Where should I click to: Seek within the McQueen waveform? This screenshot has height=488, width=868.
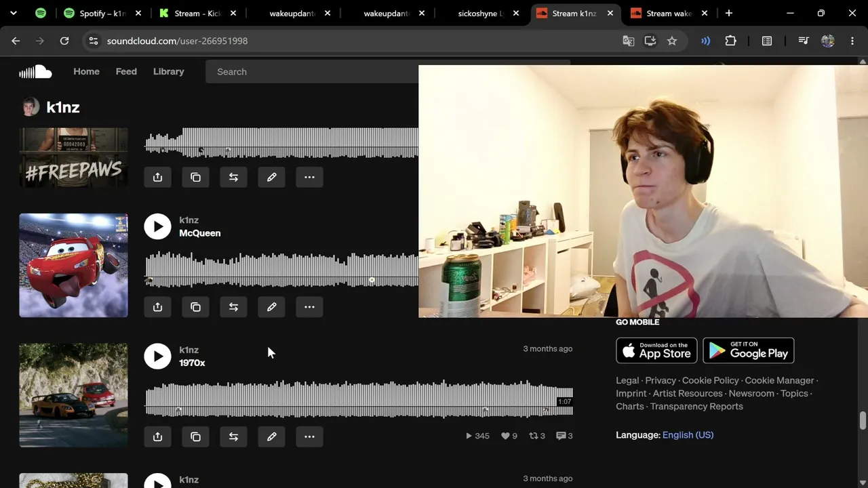[x=281, y=269]
